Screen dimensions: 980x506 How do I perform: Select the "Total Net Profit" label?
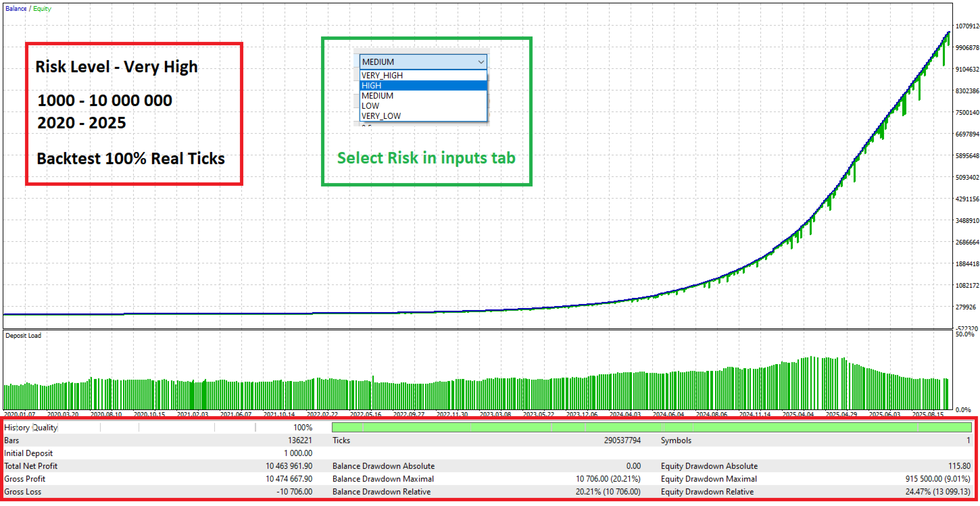pyautogui.click(x=31, y=466)
